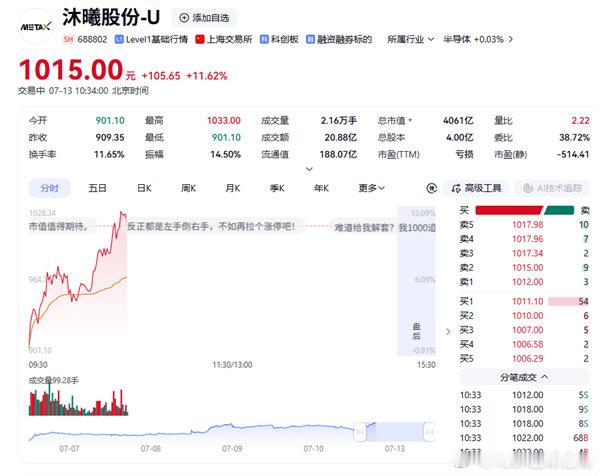Screen dimensions: 600x476
Task: Click trade row at 1022.00 68B
Action: (524, 438)
